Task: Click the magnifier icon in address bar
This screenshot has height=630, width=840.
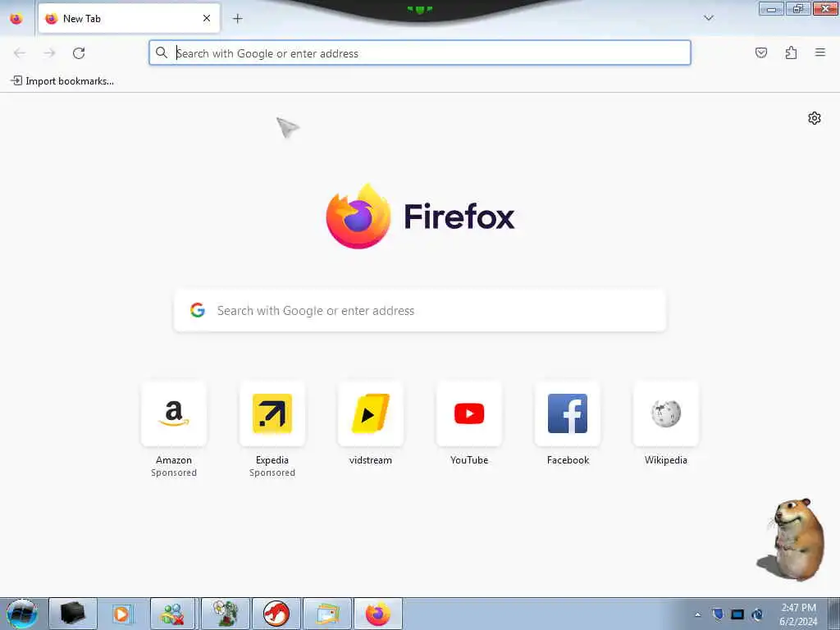Action: 162,52
